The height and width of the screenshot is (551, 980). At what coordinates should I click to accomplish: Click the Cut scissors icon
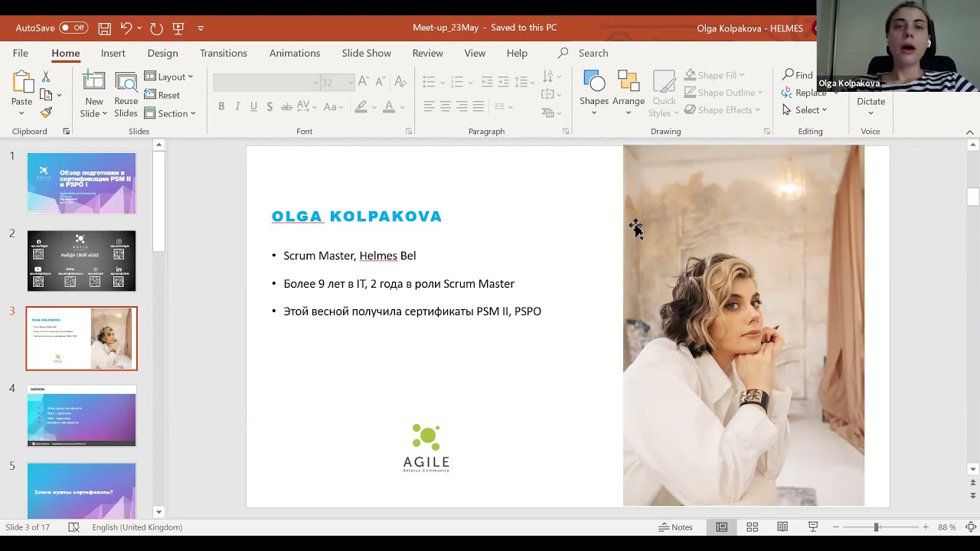click(x=46, y=77)
